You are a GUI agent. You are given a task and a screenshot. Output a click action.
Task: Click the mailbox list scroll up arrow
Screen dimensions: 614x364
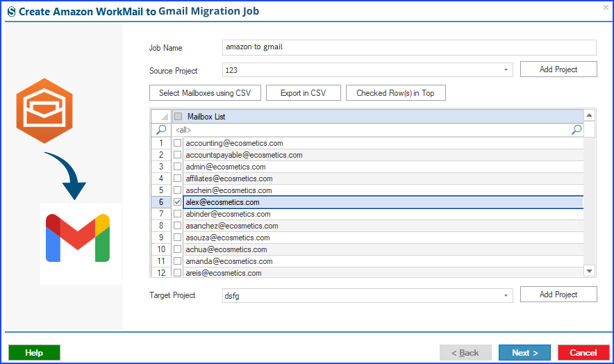(x=589, y=115)
